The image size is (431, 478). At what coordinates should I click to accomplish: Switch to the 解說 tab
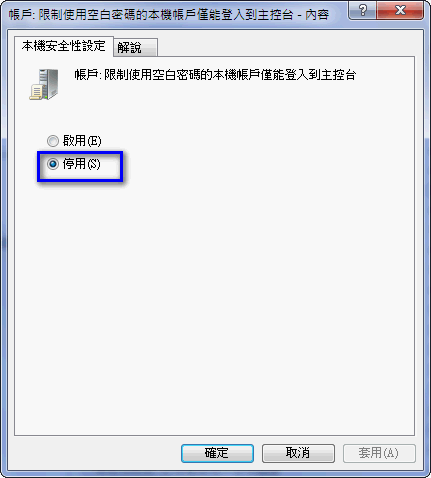tap(135, 47)
